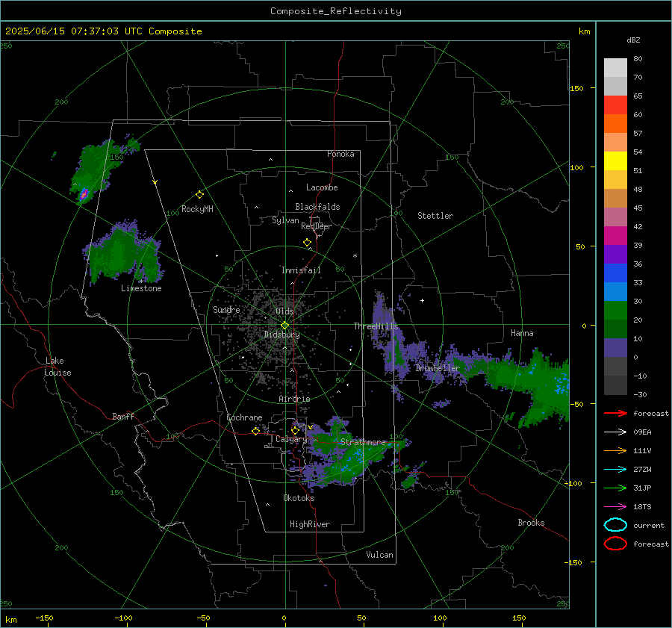The image size is (672, 628).
Task: Click the yellow diamond marker near Cochrane
Action: coord(255,431)
